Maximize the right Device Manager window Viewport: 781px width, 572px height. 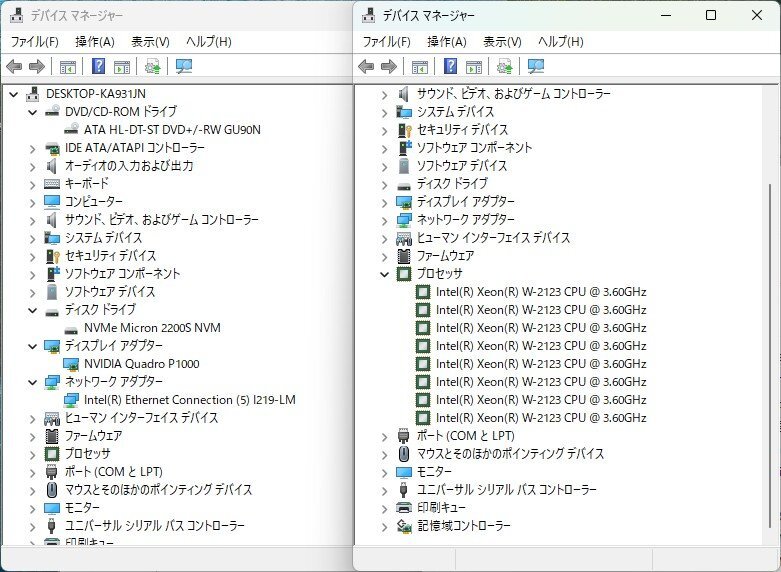coord(711,15)
